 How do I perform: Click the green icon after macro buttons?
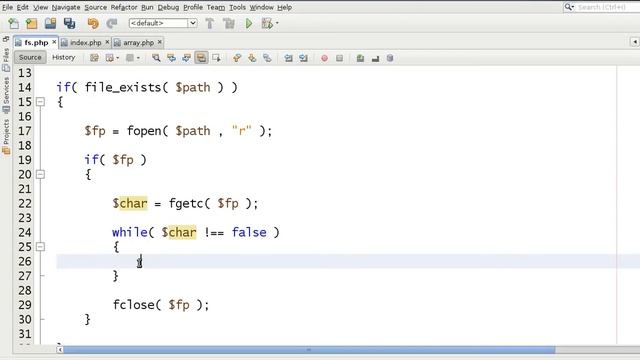(360, 58)
